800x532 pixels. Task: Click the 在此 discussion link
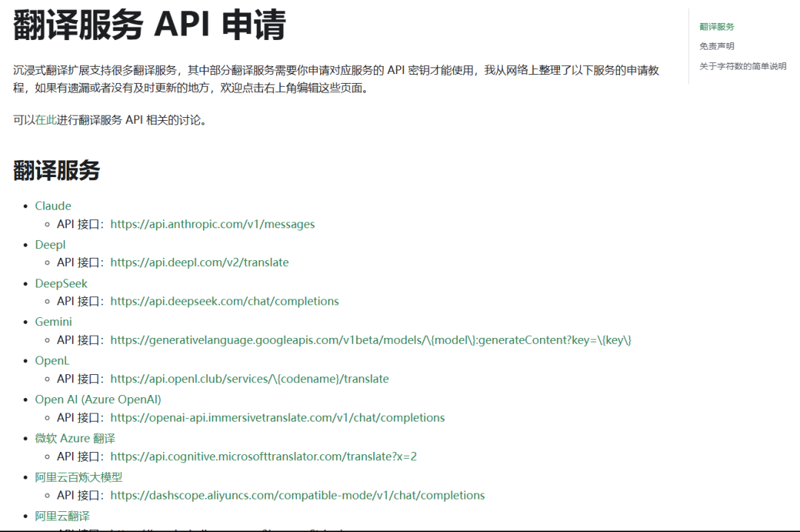46,120
